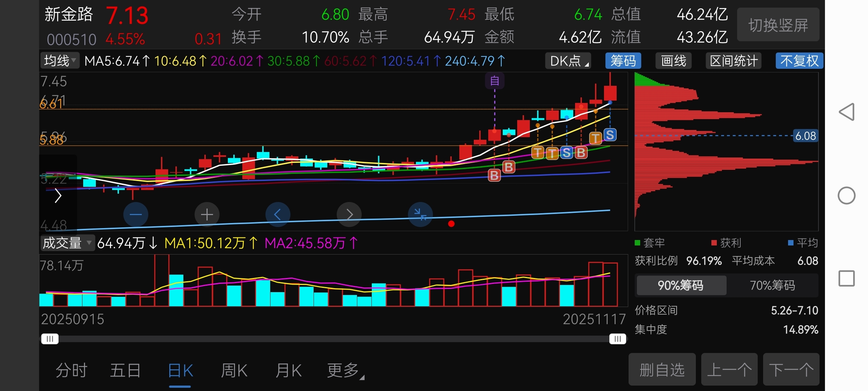Switch to the 分时 tab
This screenshot has height=391, width=868.
tap(71, 371)
